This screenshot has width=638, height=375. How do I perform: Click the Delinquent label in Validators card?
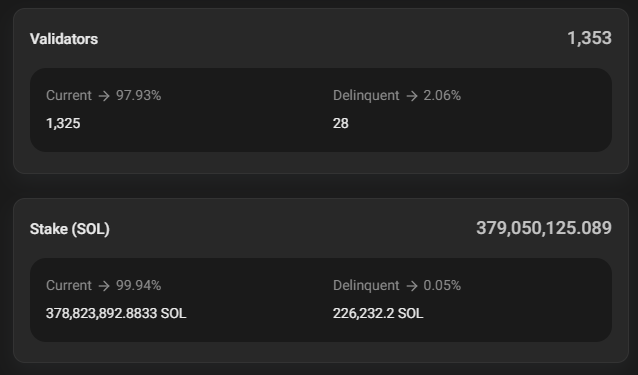click(x=366, y=96)
